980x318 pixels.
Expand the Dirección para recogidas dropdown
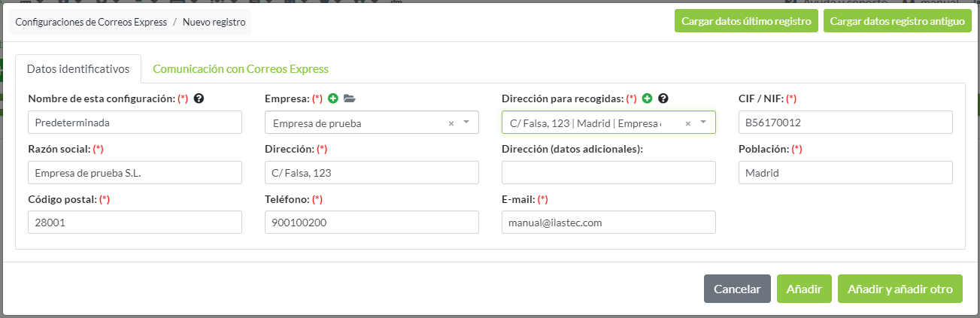pos(703,123)
